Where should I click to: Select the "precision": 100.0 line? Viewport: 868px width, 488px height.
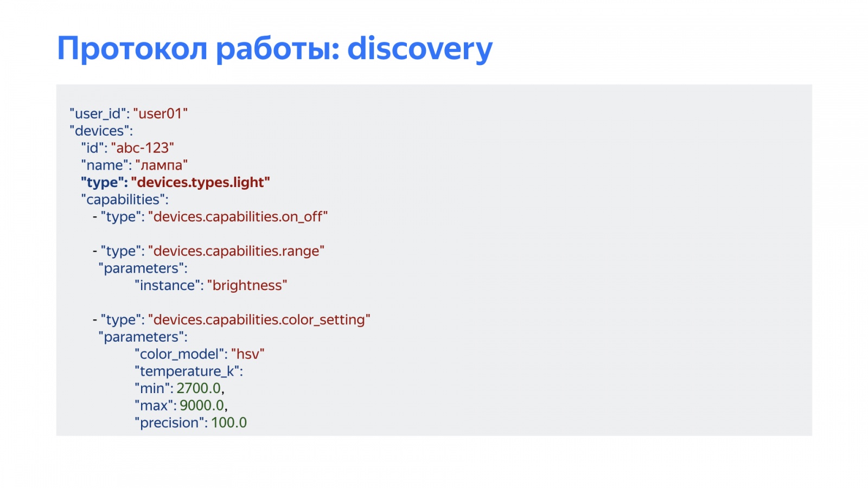(x=191, y=423)
